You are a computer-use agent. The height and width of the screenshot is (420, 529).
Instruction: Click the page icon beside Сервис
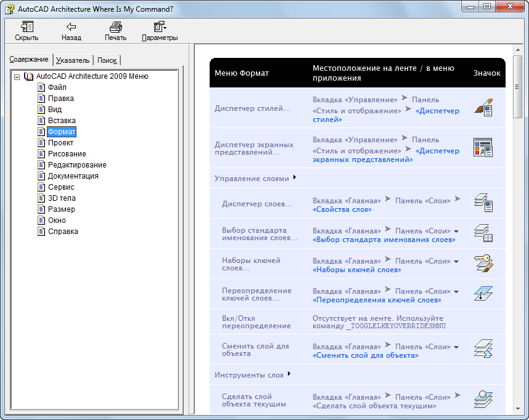(x=41, y=187)
